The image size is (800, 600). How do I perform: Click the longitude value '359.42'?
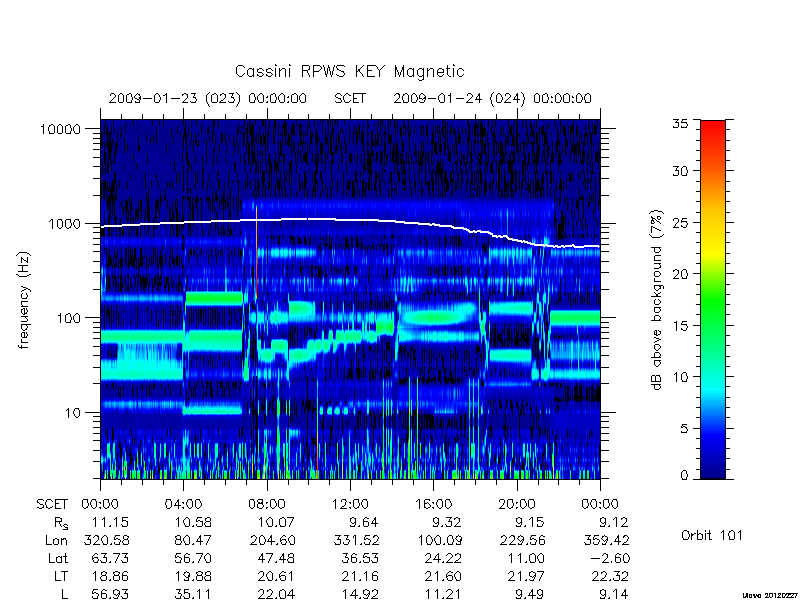(606, 540)
